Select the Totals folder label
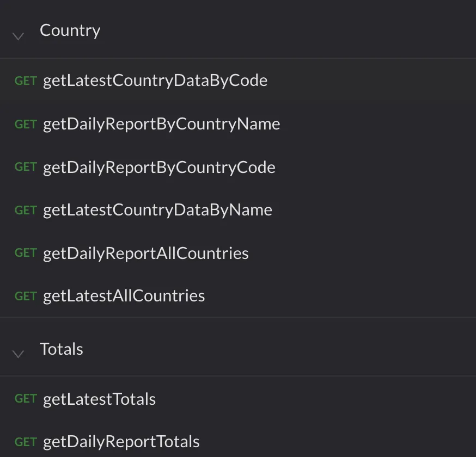Viewport: 476px width, 457px height. 62,349
